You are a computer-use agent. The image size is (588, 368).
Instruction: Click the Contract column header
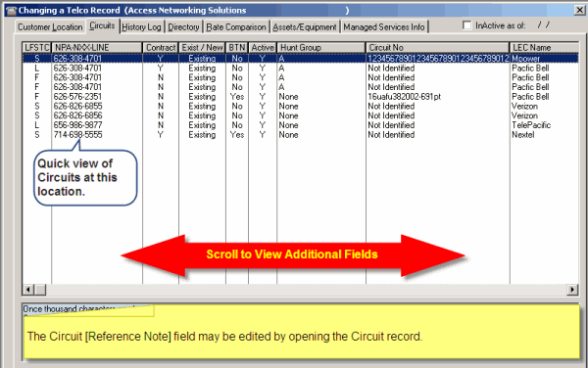(161, 48)
